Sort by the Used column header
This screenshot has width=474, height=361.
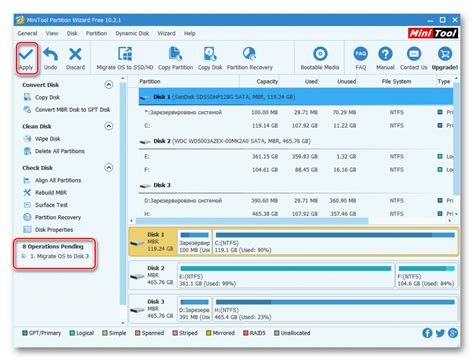299,81
